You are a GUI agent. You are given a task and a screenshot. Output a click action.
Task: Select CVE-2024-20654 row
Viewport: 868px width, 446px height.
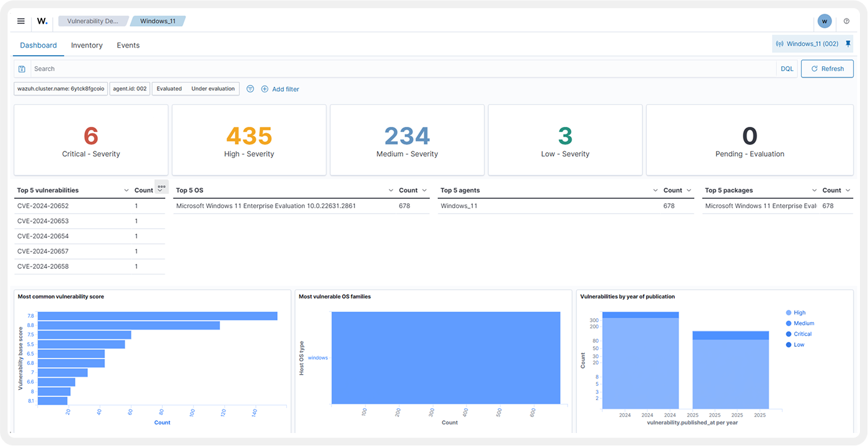[90, 236]
